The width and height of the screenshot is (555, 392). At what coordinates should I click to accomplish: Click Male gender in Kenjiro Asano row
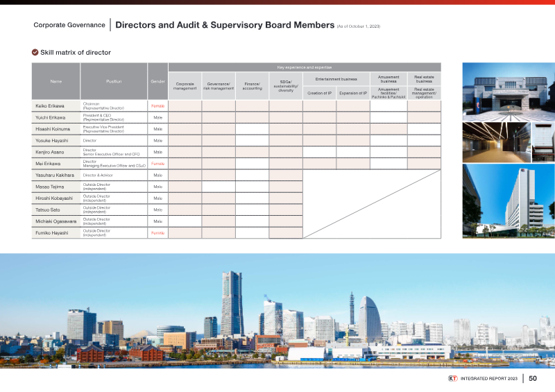coord(158,152)
